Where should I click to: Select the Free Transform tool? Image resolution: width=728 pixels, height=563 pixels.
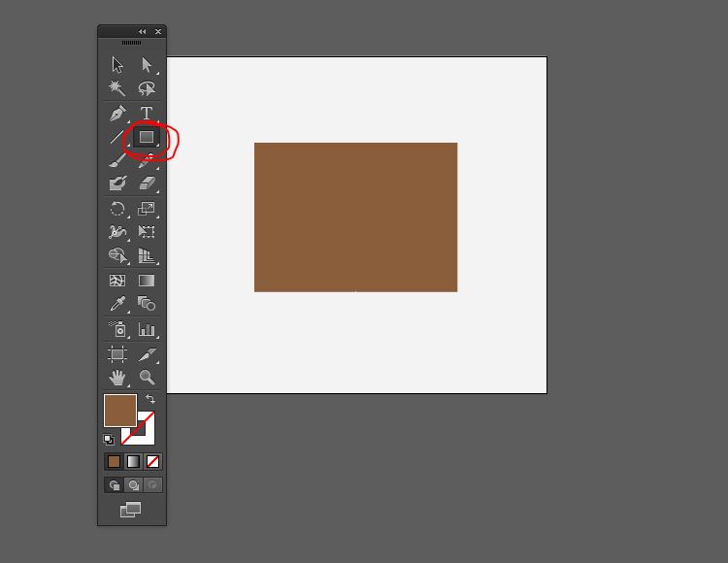pyautogui.click(x=147, y=232)
